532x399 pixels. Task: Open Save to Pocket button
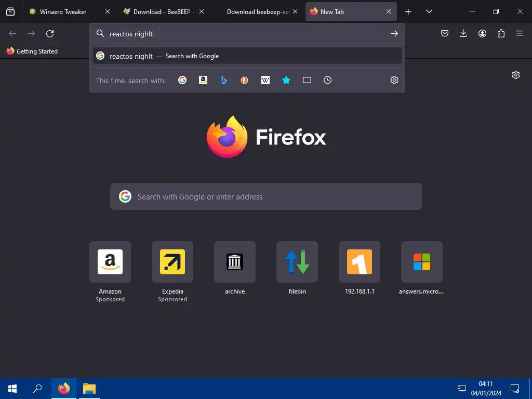[445, 33]
